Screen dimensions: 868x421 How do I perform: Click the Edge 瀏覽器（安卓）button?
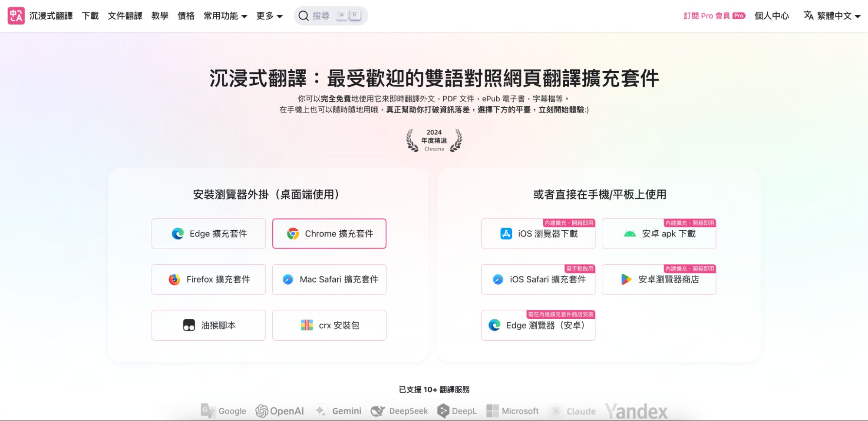pyautogui.click(x=538, y=325)
